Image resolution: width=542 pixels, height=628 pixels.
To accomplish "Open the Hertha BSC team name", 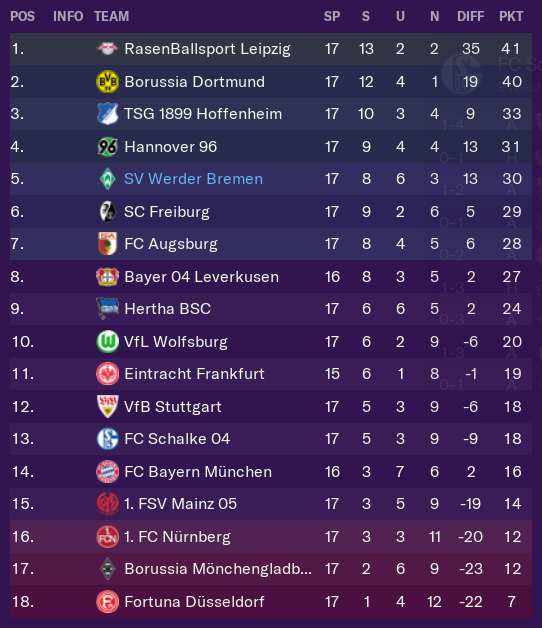I will (167, 309).
